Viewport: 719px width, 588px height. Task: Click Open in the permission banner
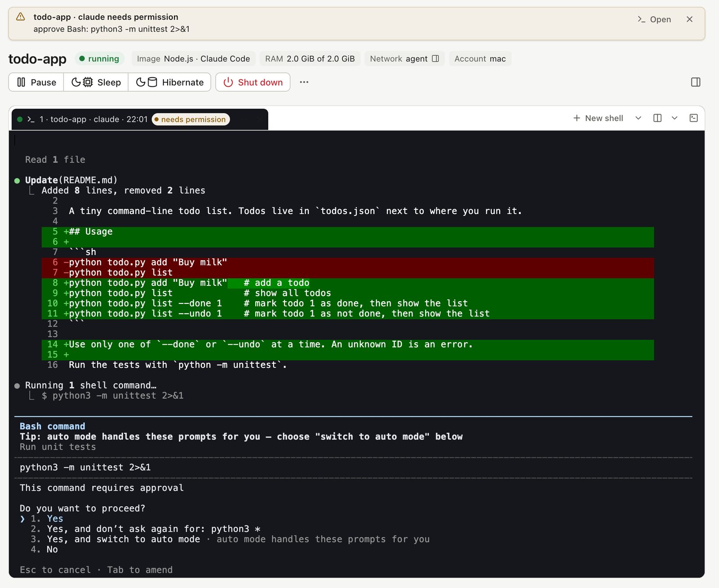click(654, 19)
